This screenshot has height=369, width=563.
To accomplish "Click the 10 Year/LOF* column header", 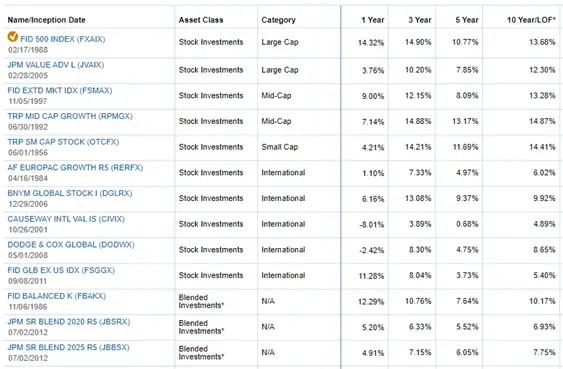I will click(531, 20).
